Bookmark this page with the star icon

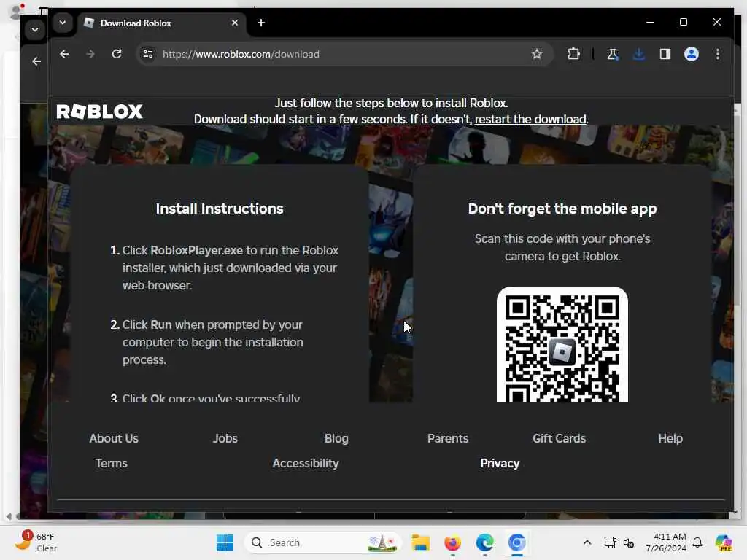[537, 54]
